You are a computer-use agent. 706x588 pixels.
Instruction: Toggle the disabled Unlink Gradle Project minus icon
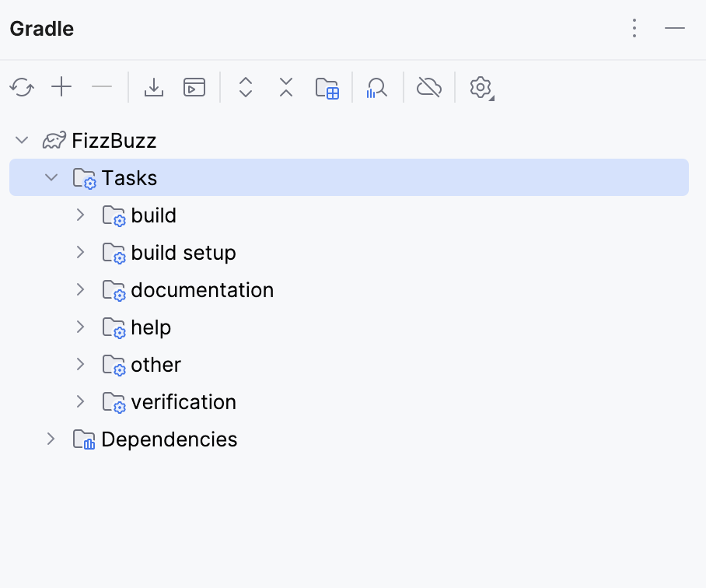102,87
